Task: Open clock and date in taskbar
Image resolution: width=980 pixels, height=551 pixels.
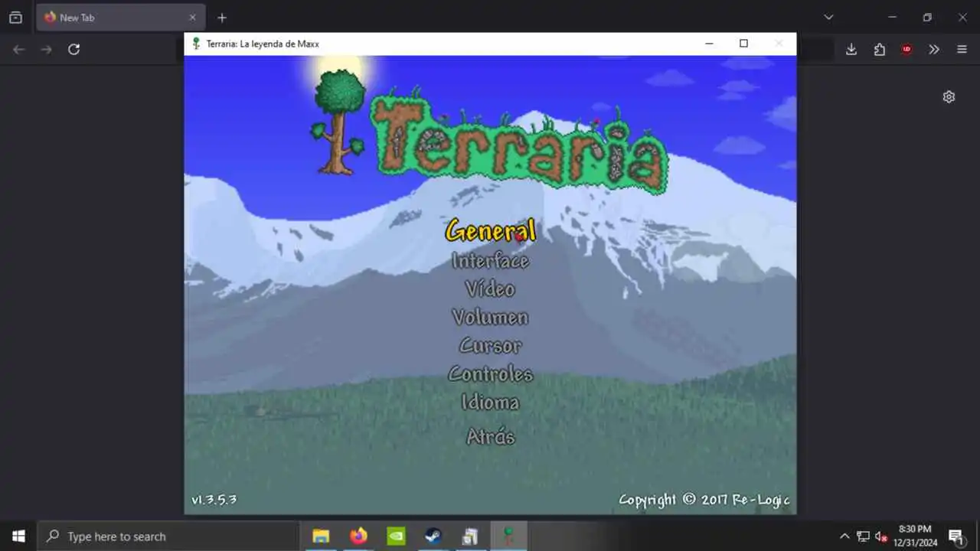Action: (915, 536)
